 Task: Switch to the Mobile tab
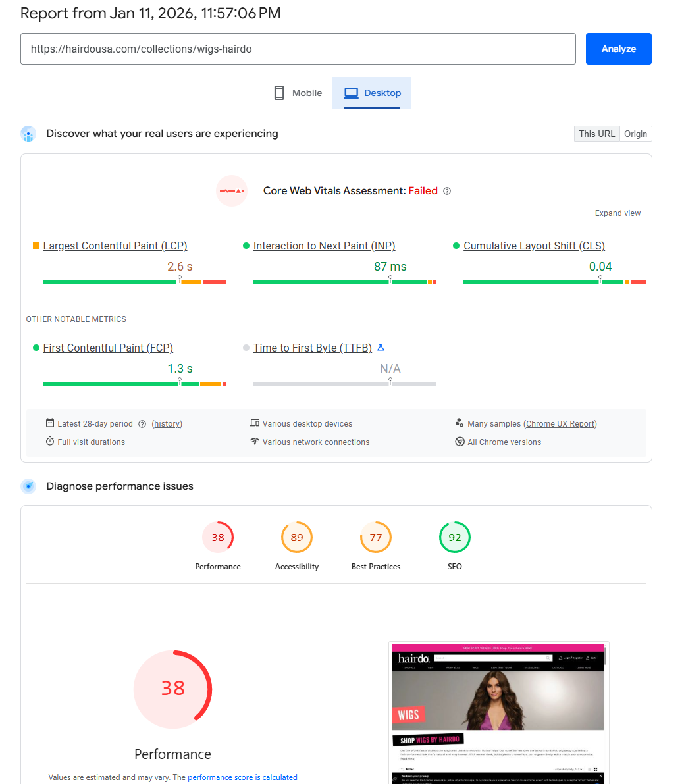pyautogui.click(x=298, y=93)
